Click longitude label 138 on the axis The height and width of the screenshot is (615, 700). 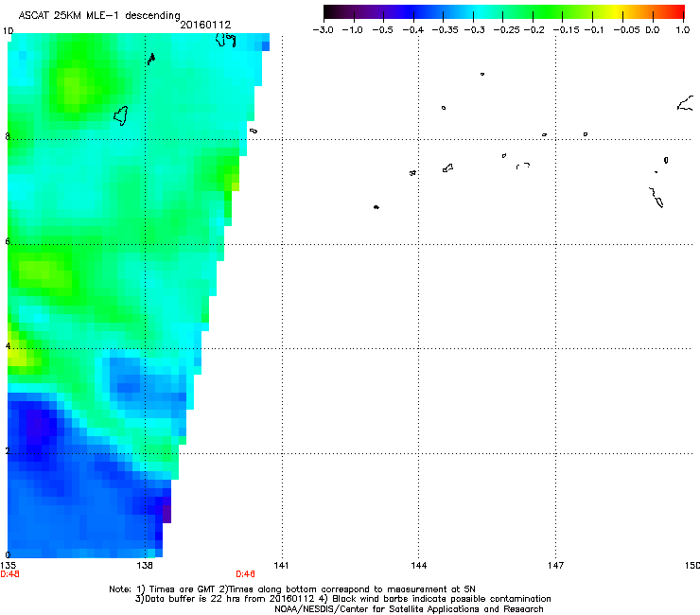[x=145, y=566]
